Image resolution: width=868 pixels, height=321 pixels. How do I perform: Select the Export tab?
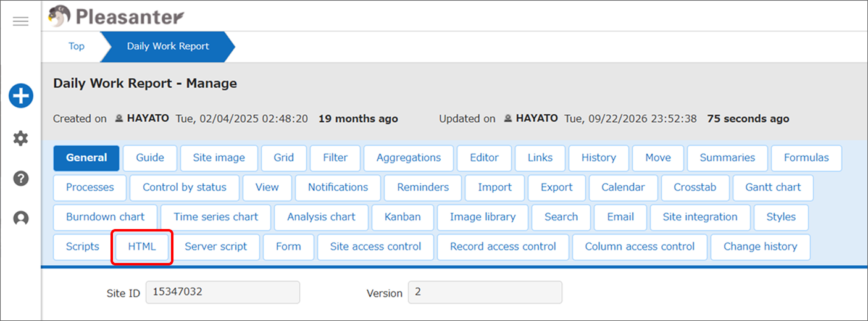[x=557, y=188]
